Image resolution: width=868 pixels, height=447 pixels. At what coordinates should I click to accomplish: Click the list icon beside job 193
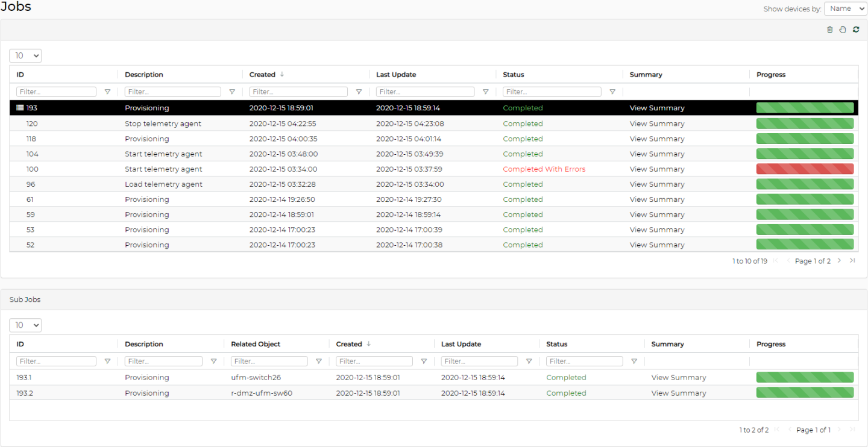pos(20,108)
